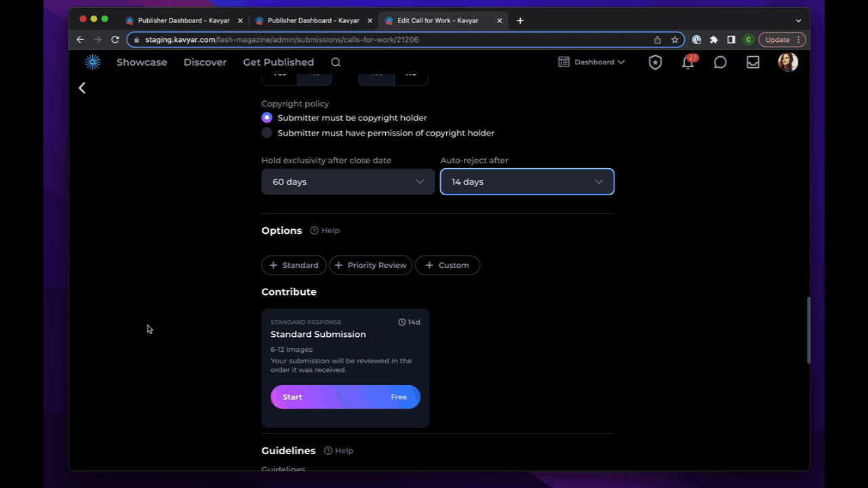Click the Dashboard list icon
Viewport: 868px width, 488px height.
click(x=564, y=62)
